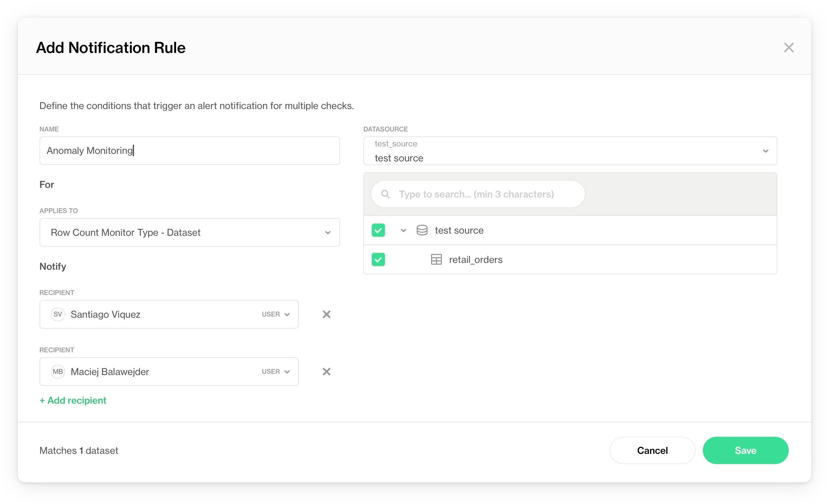The width and height of the screenshot is (829, 504).
Task: Open the Datasource dropdown
Action: pos(570,151)
